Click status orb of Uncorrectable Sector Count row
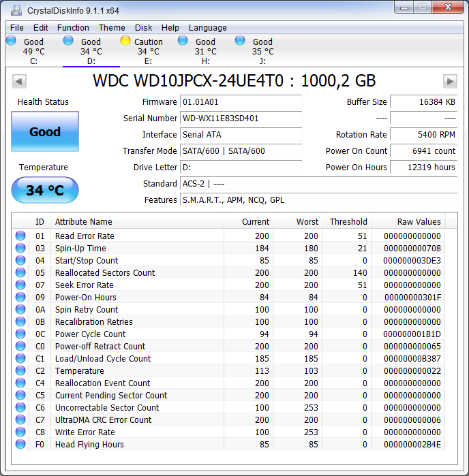 [x=20, y=407]
